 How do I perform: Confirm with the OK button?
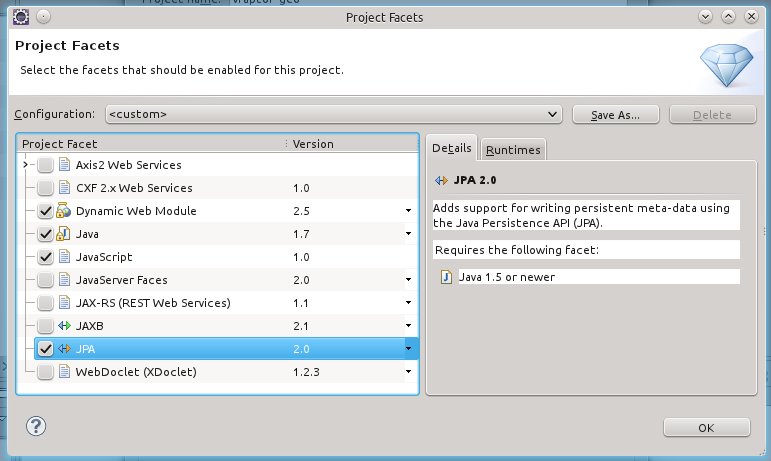tap(707, 428)
